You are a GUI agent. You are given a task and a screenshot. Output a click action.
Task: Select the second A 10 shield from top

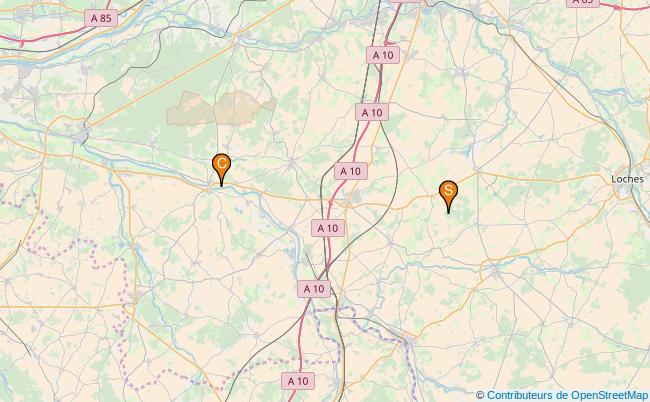click(x=372, y=112)
